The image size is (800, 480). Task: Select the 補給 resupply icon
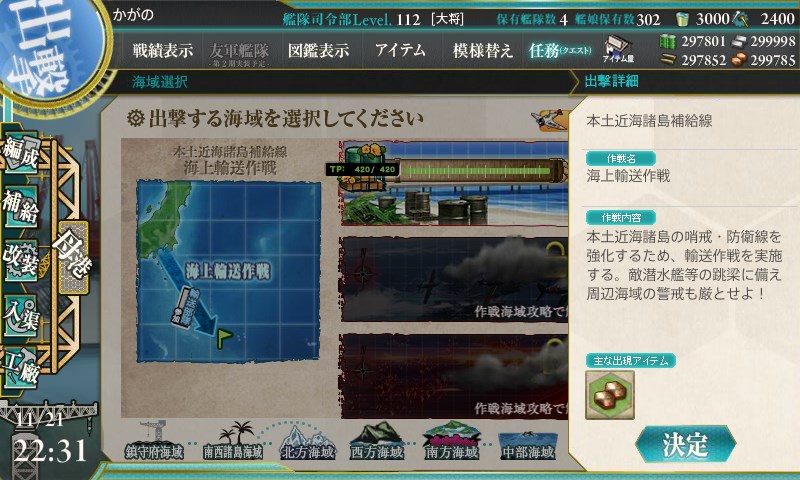[21, 206]
